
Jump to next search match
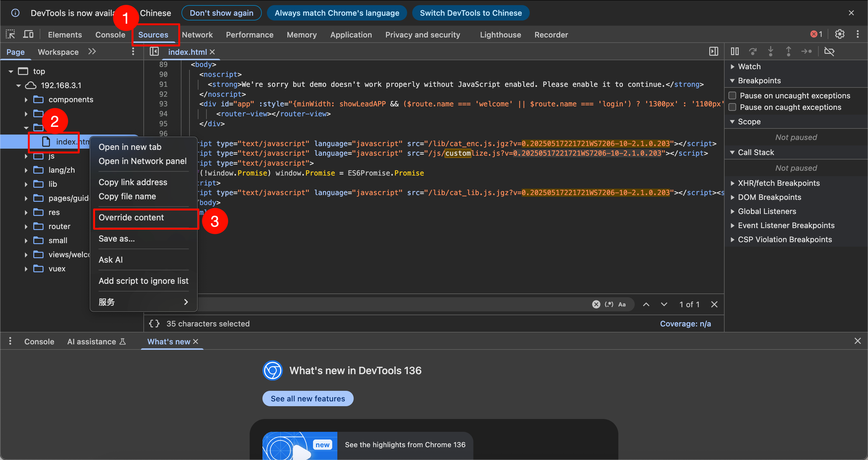[x=664, y=304]
